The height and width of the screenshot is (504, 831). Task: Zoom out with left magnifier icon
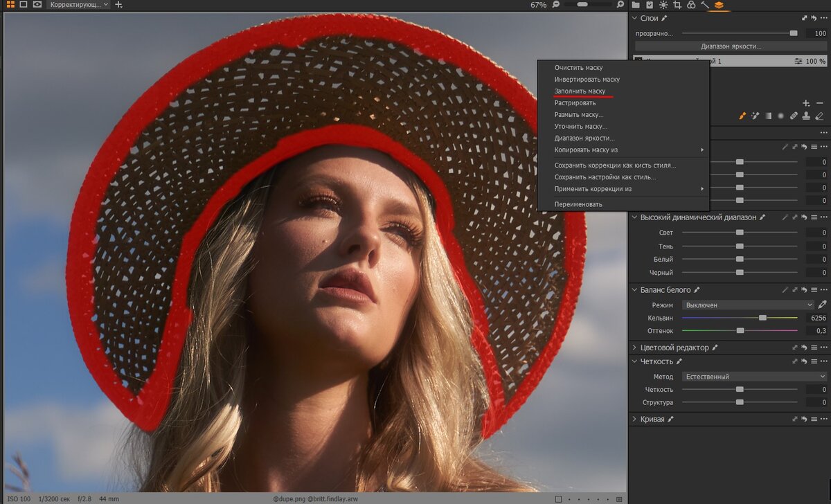click(555, 5)
